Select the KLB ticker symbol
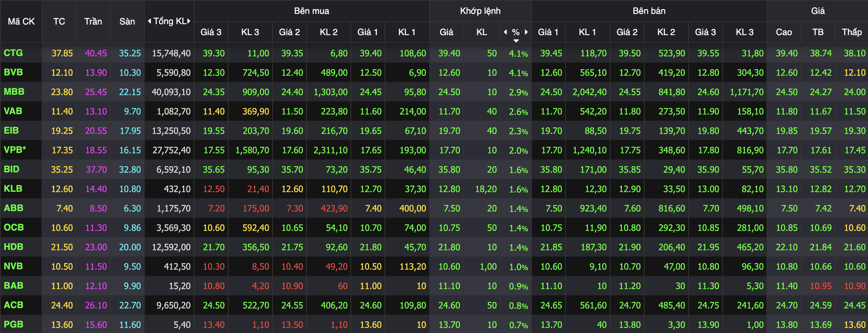Screen dimensions: 868x333 (x=13, y=189)
